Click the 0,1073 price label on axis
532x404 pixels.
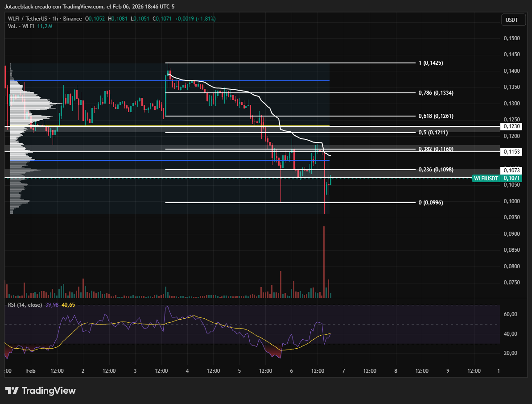pos(511,171)
